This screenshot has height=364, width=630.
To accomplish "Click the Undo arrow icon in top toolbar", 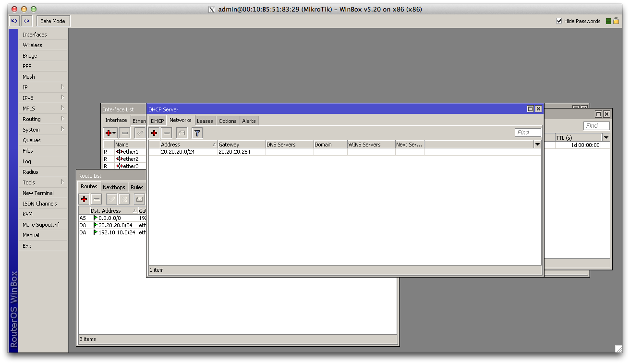I will click(x=14, y=21).
